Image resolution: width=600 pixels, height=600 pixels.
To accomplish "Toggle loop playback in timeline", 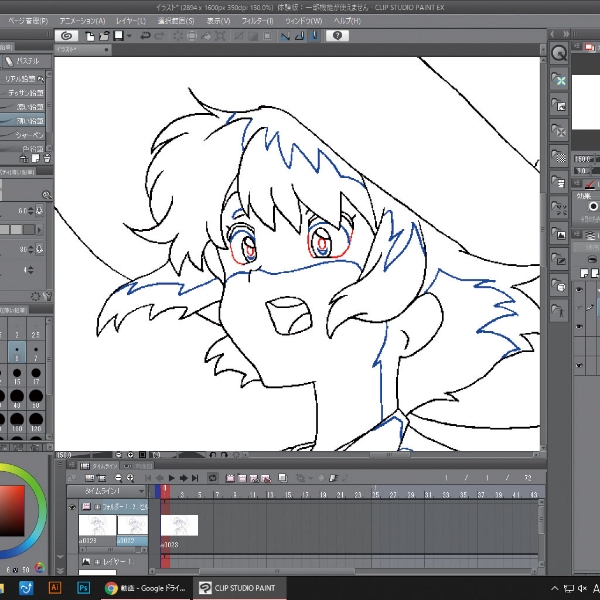I will point(212,478).
